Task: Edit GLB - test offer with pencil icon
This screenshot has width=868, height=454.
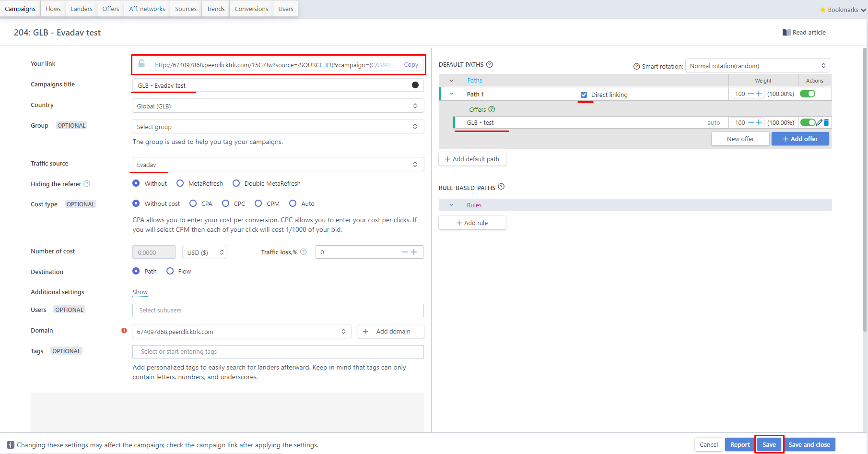Action: click(x=819, y=122)
